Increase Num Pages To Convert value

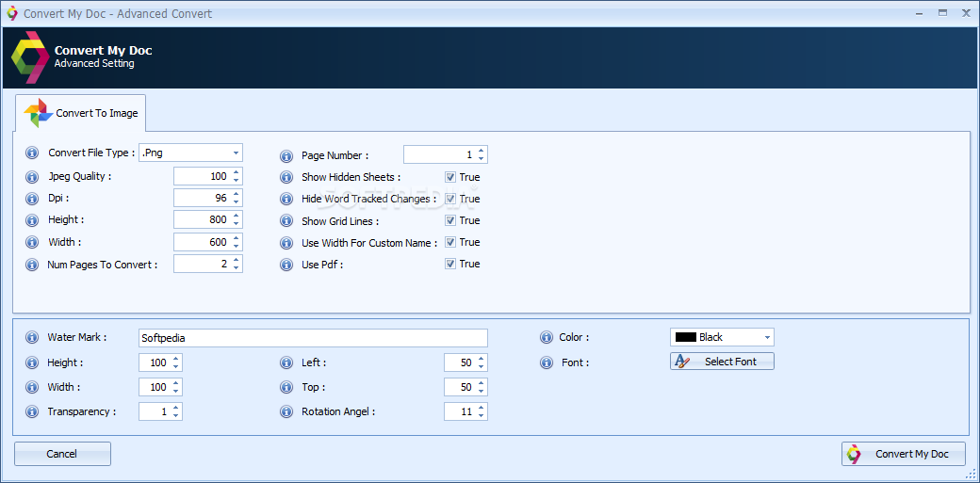click(236, 261)
